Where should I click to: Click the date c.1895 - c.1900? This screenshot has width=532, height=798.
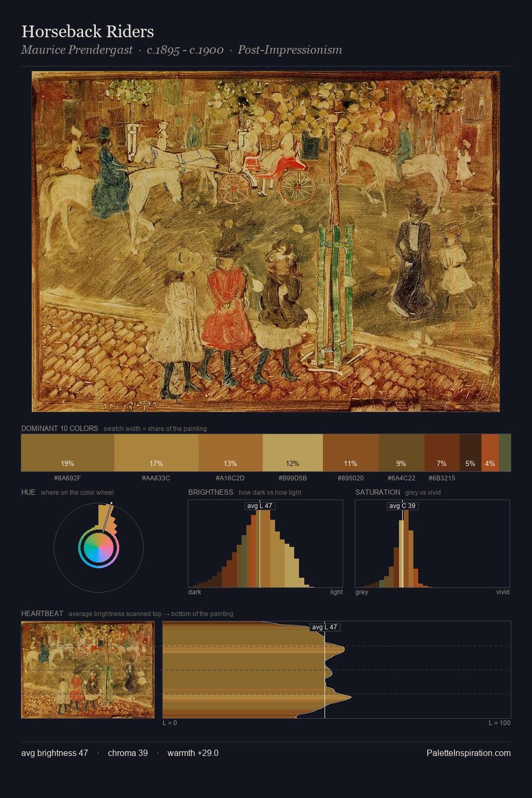(x=185, y=50)
